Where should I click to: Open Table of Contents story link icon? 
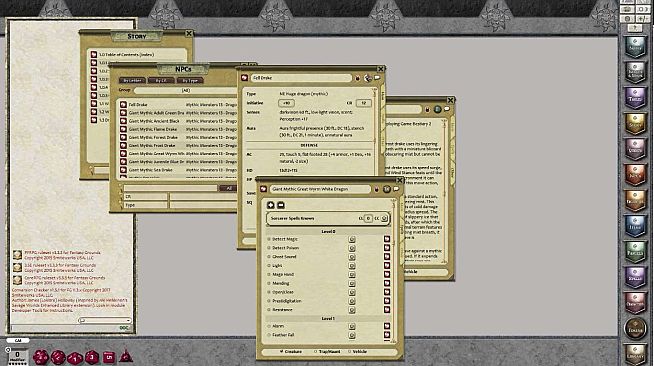pos(94,55)
